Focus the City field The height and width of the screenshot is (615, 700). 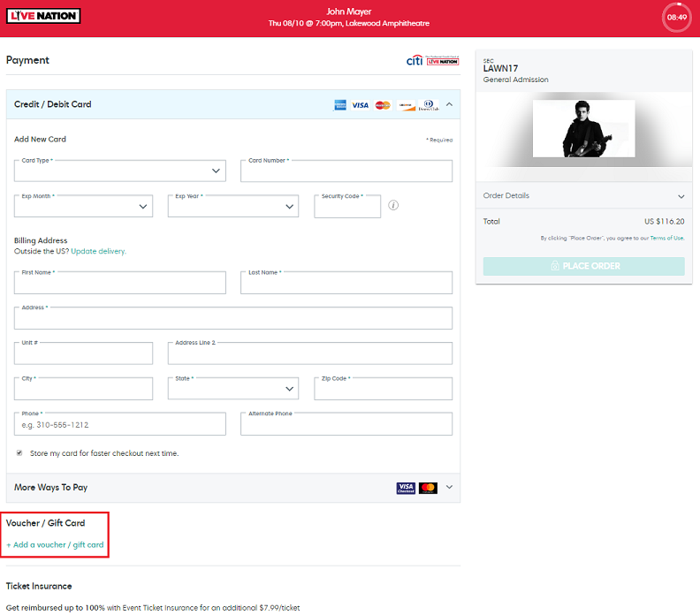[x=83, y=389]
